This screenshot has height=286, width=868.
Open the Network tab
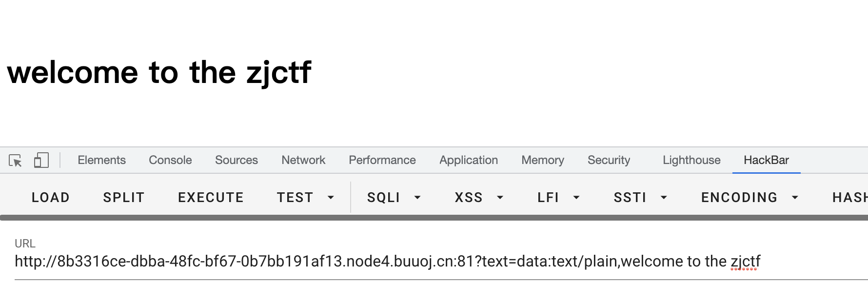[303, 160]
